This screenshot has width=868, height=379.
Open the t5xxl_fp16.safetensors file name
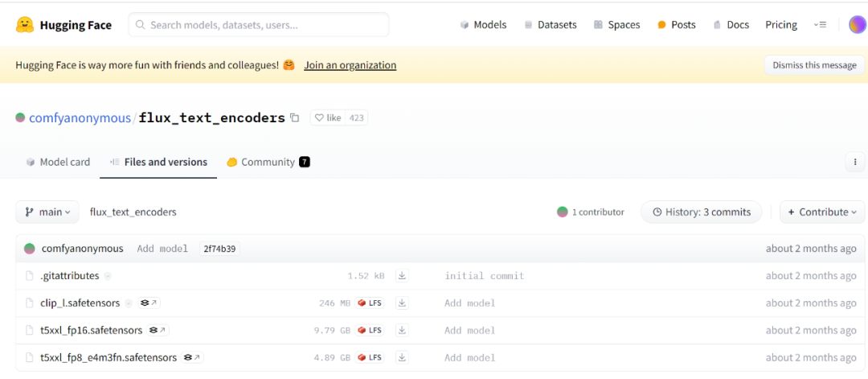(92, 330)
